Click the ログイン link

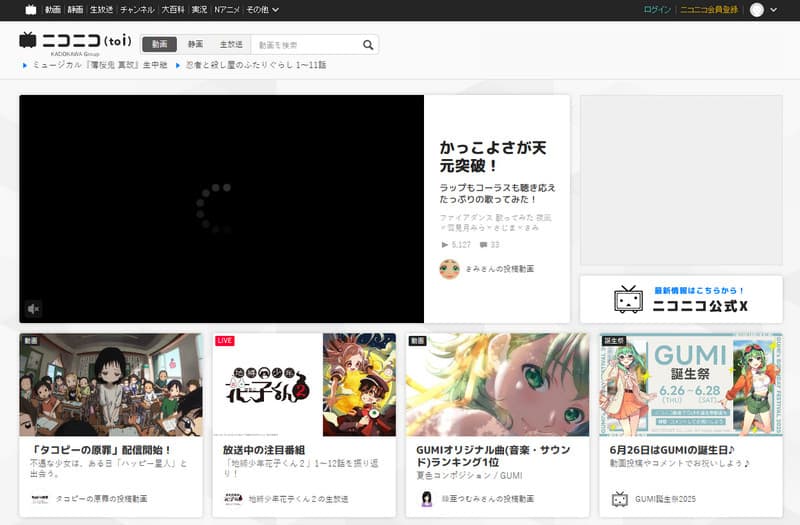coord(657,10)
